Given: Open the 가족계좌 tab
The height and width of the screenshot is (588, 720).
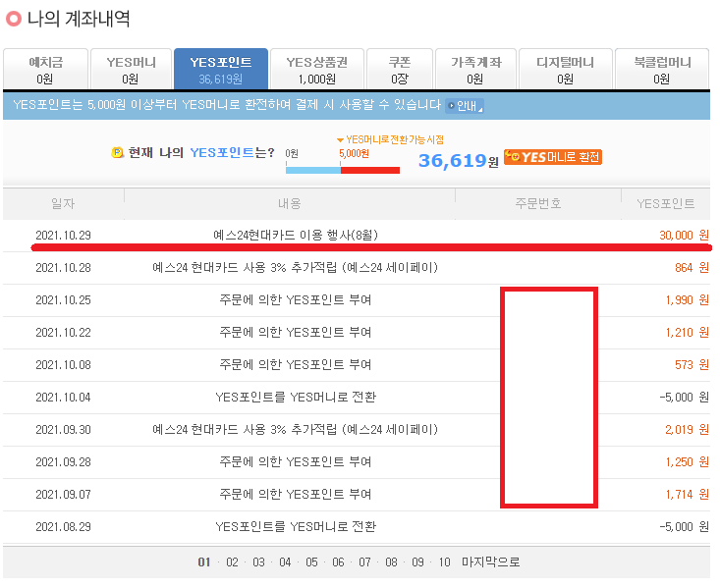Looking at the screenshot, I should click(x=475, y=70).
